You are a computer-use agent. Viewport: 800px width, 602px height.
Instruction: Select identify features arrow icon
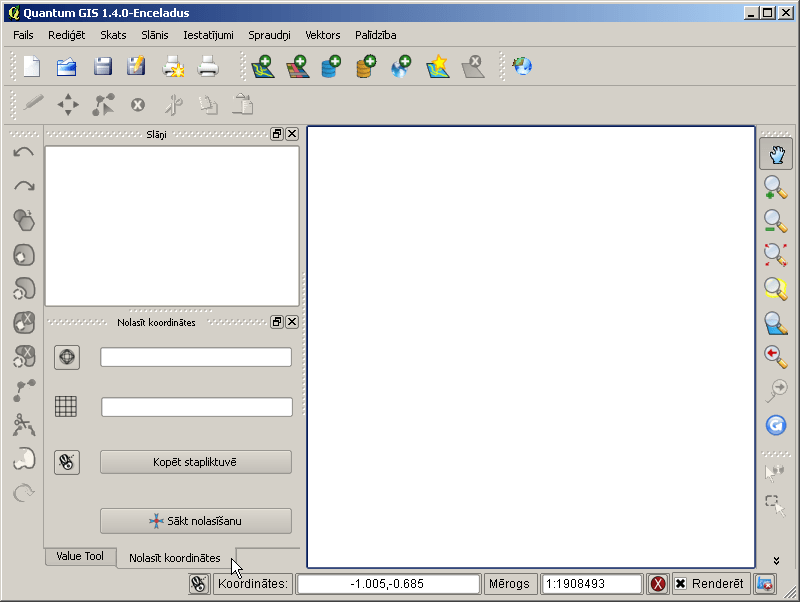coord(774,472)
